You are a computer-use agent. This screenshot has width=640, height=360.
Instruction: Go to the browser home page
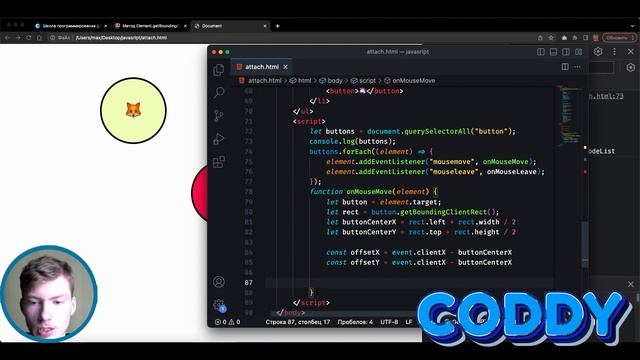[39, 38]
